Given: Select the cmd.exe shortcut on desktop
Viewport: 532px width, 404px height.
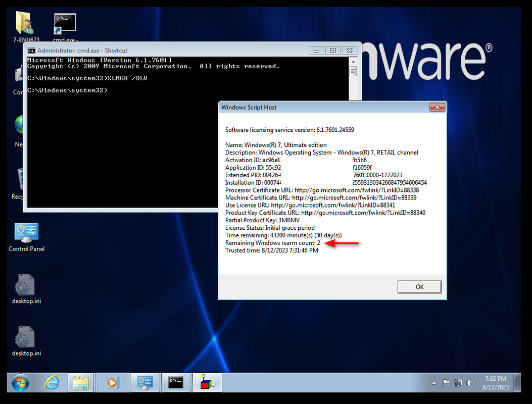Looking at the screenshot, I should click(x=65, y=26).
